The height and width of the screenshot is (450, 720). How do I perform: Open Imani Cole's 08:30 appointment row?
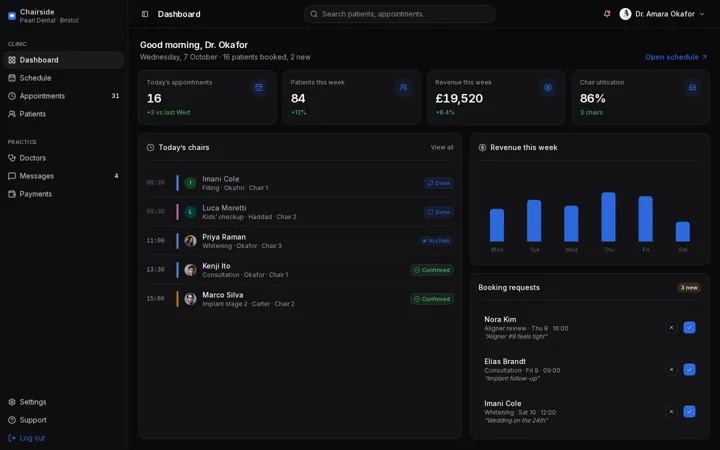point(300,183)
